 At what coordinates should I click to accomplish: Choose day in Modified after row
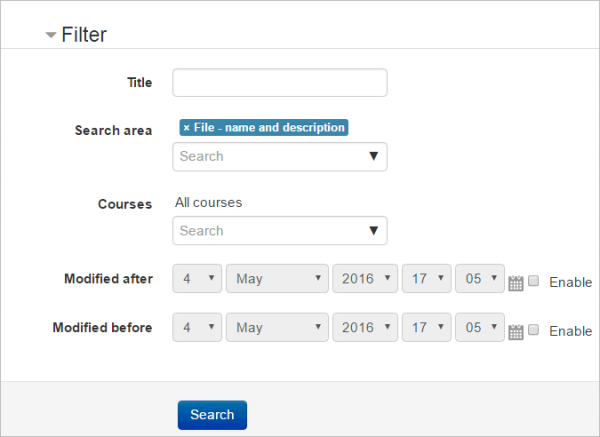pos(198,279)
